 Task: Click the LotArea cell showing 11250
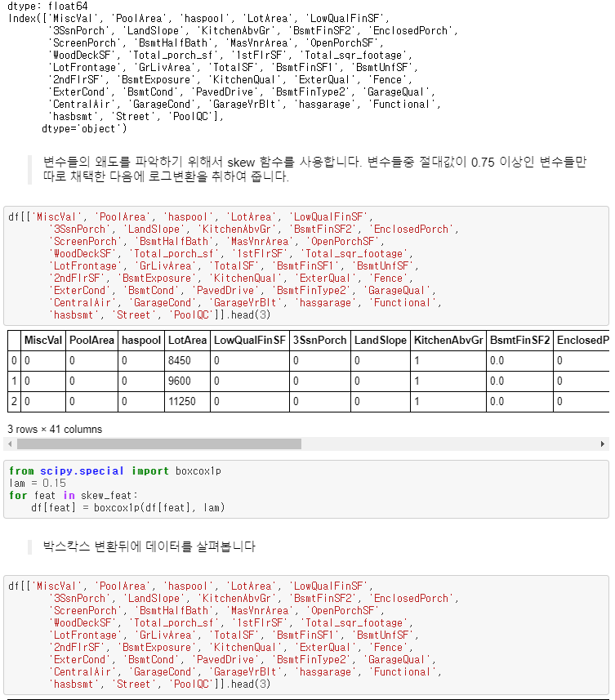click(x=188, y=402)
